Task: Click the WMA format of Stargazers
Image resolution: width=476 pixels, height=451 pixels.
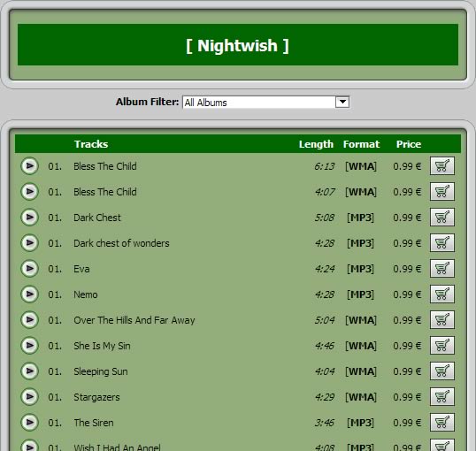Action: (x=361, y=397)
